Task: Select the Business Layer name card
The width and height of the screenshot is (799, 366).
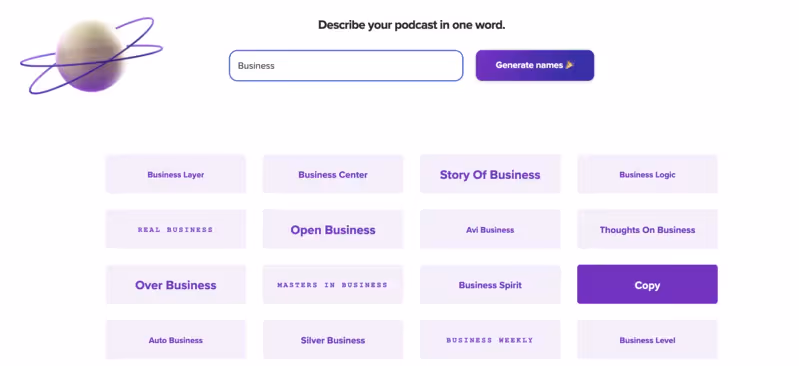Action: click(x=176, y=174)
